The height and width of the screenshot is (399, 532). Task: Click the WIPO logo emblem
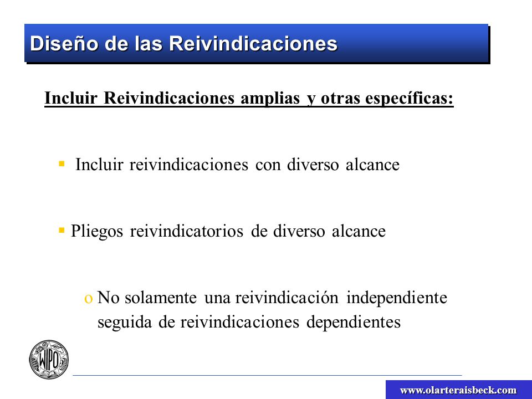pos(49,360)
